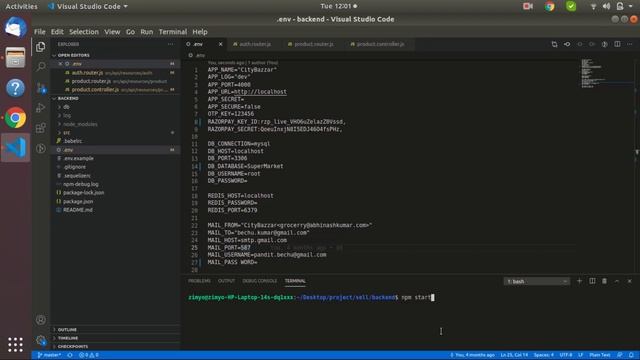Open the Source Control view icon
The image size is (640, 360).
coord(41,87)
